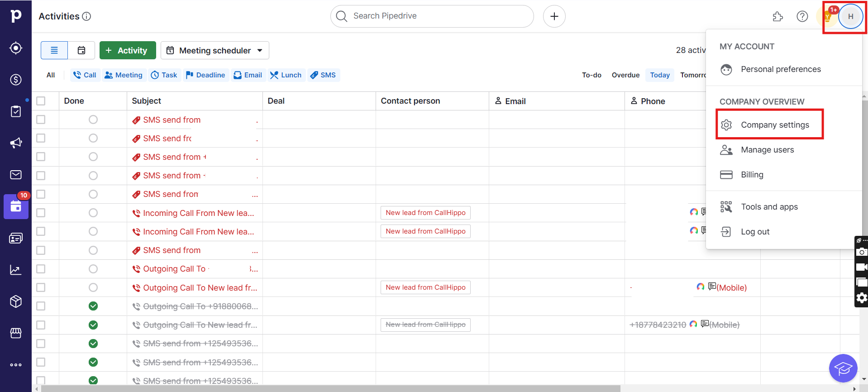Open the Products box sidebar icon
Viewport: 868px width, 392px height.
(x=16, y=301)
